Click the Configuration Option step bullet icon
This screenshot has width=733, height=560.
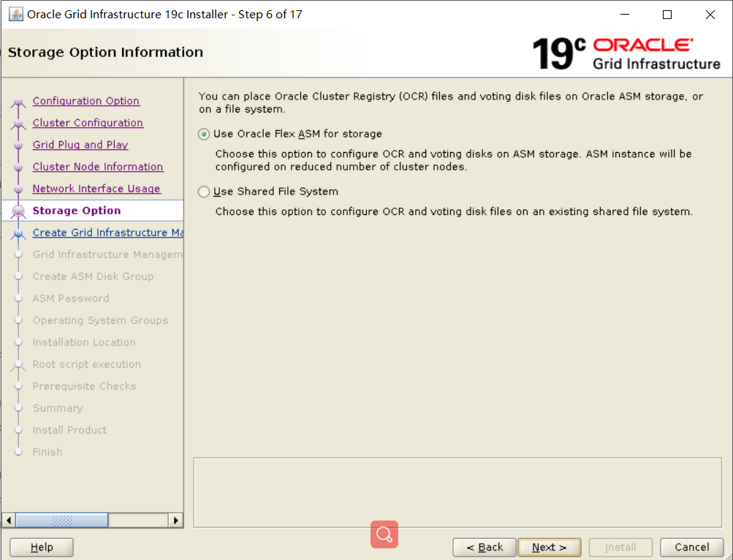(18, 102)
